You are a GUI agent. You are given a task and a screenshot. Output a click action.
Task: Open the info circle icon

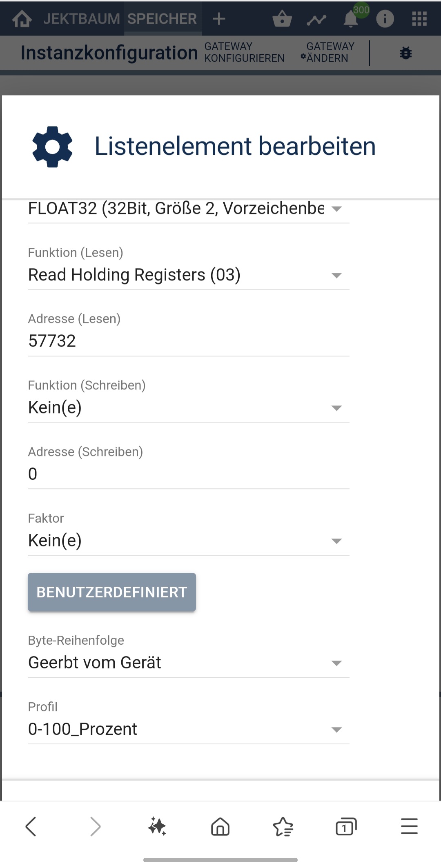point(385,19)
